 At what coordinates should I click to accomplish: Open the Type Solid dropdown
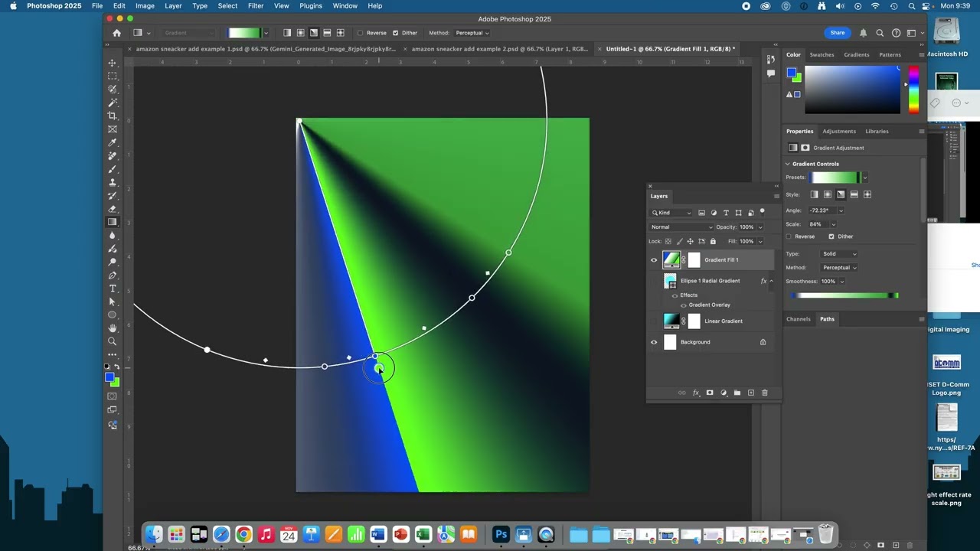click(839, 254)
